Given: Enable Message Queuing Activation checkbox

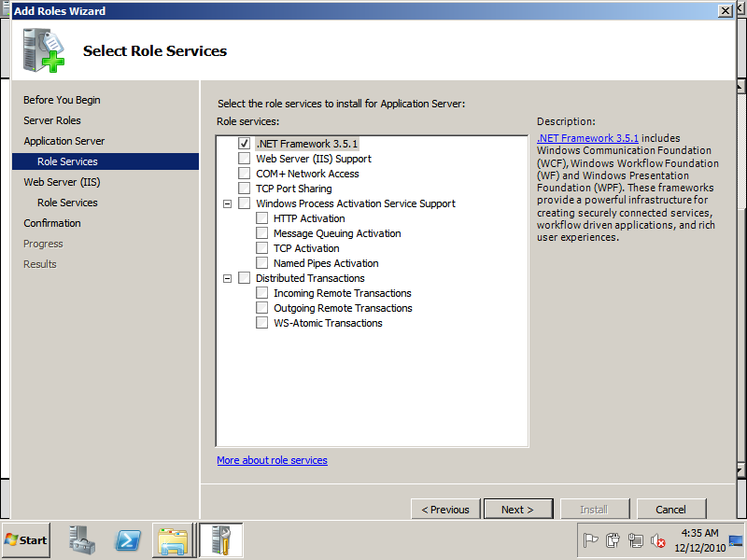Looking at the screenshot, I should click(x=261, y=232).
